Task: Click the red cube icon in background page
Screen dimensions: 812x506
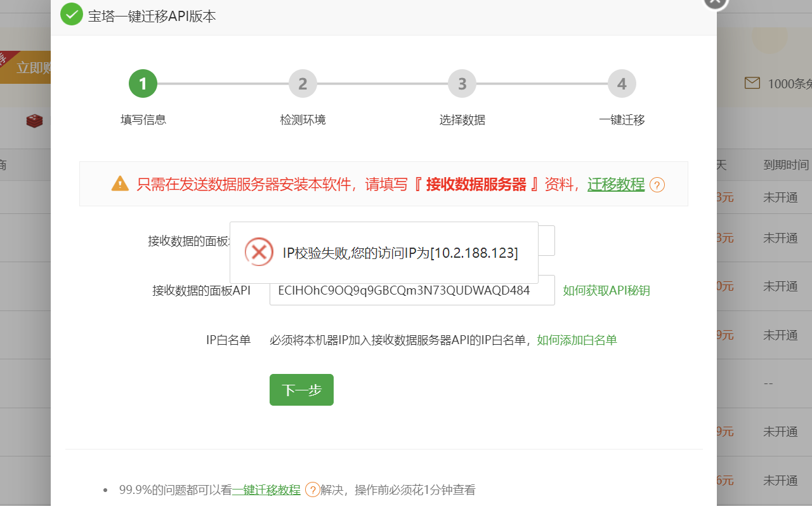Action: coord(34,121)
